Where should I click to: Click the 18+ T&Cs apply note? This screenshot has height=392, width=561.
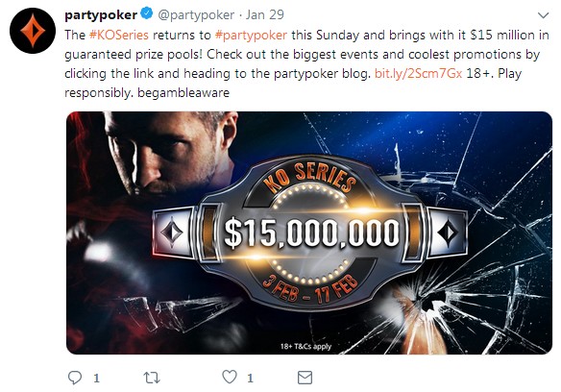point(305,346)
